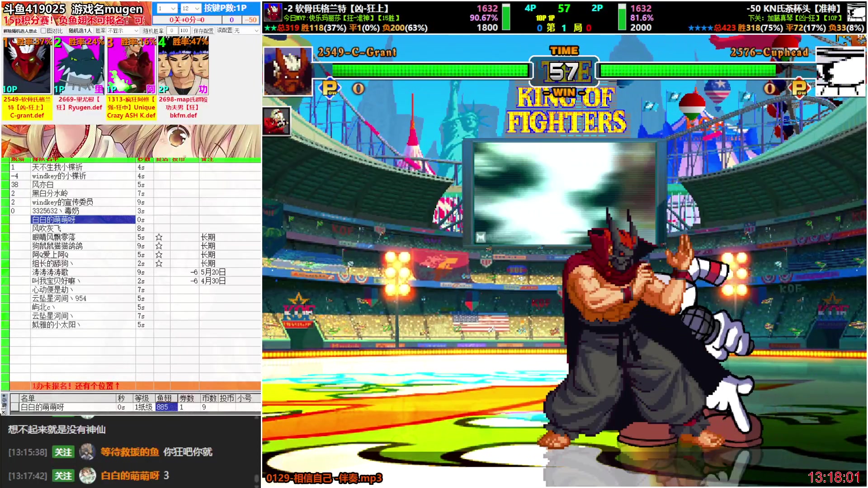
Task: Click the orange 1办卡报名 notice row
Action: 135,386
